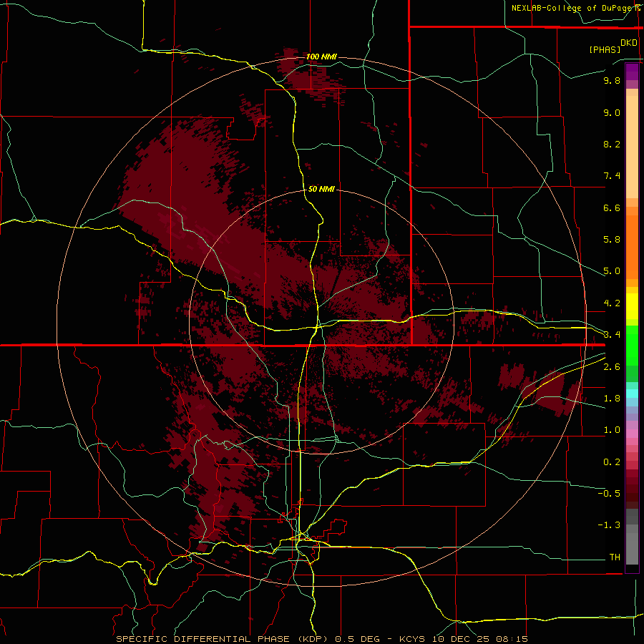Click the TH threshold label
The height and width of the screenshot is (644, 644).
coord(615,557)
